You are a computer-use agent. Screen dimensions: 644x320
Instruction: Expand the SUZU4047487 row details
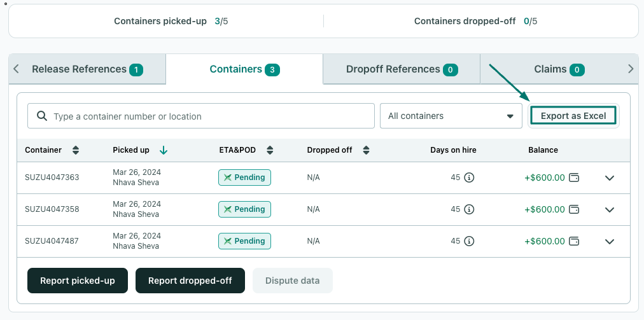[x=610, y=242]
